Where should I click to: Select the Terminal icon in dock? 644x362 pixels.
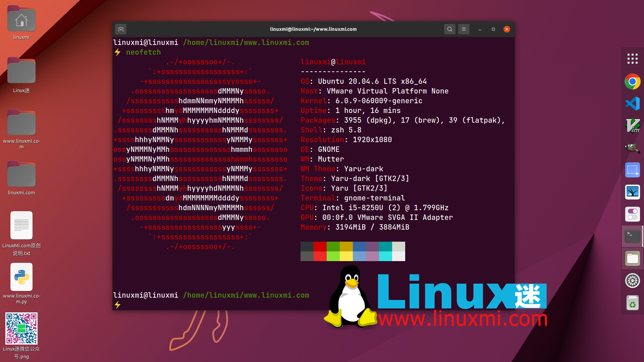click(x=632, y=236)
